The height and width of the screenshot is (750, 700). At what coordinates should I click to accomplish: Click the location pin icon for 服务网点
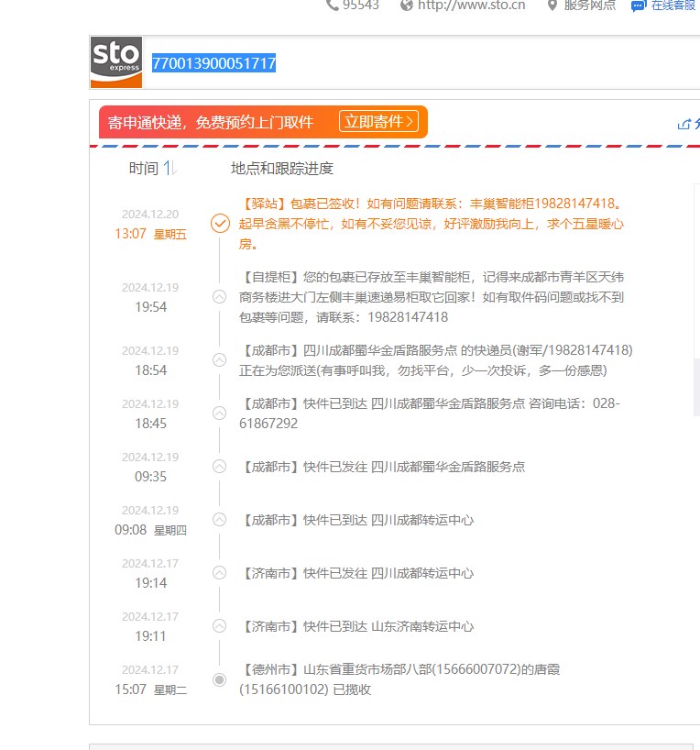(x=552, y=6)
